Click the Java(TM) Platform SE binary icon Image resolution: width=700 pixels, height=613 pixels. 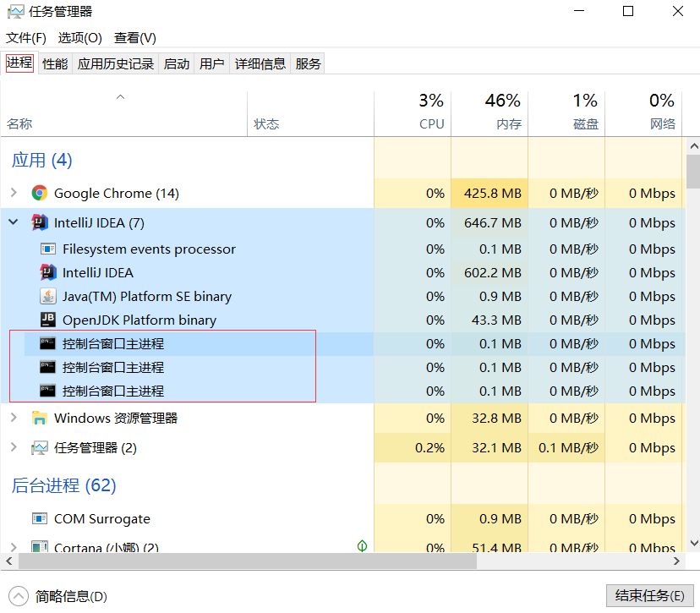pyautogui.click(x=48, y=296)
